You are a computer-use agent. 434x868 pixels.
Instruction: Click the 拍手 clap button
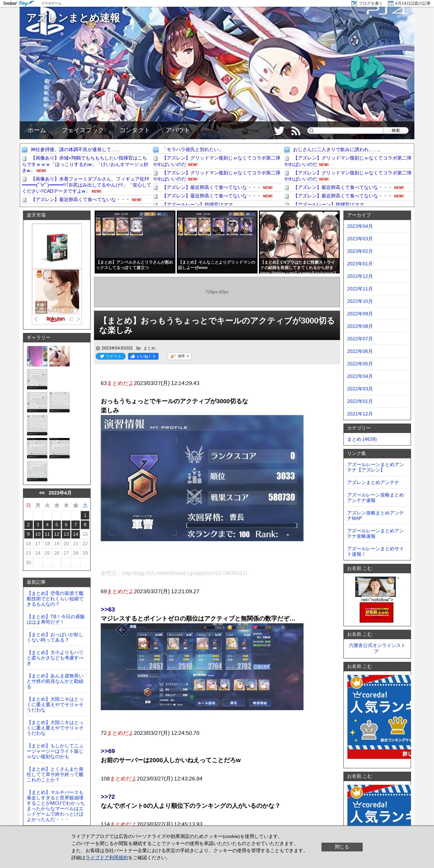pos(179,356)
